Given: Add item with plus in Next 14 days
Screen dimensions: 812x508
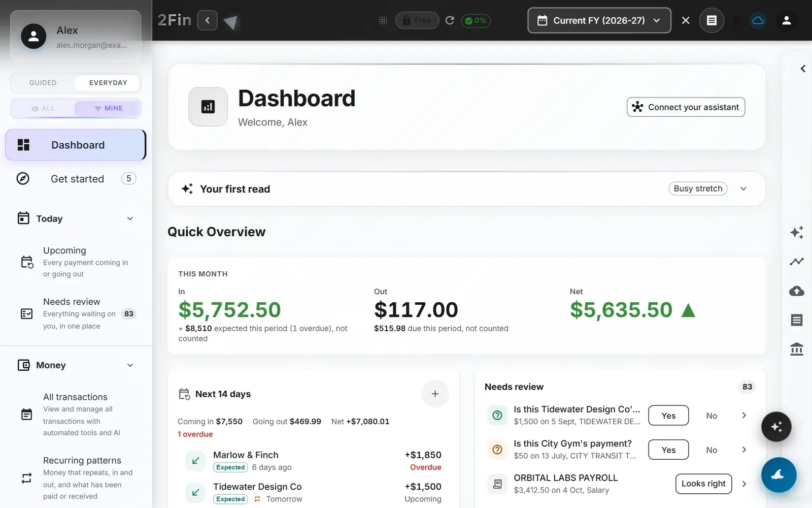Looking at the screenshot, I should point(435,394).
